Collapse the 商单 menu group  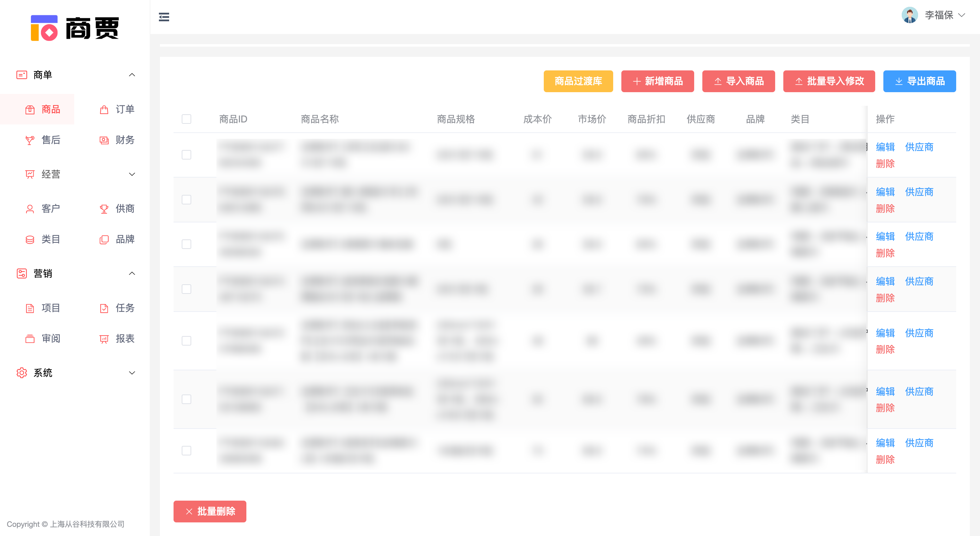132,75
